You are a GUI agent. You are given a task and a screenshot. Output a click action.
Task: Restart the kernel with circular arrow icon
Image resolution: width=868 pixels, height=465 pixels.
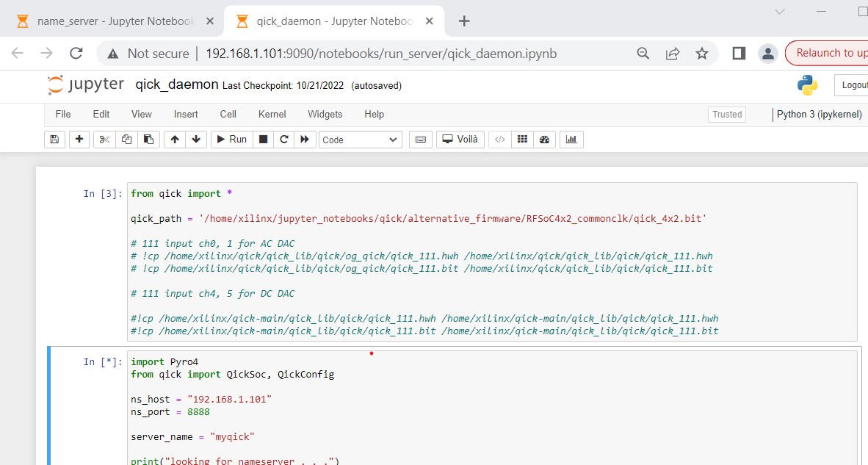tap(284, 140)
